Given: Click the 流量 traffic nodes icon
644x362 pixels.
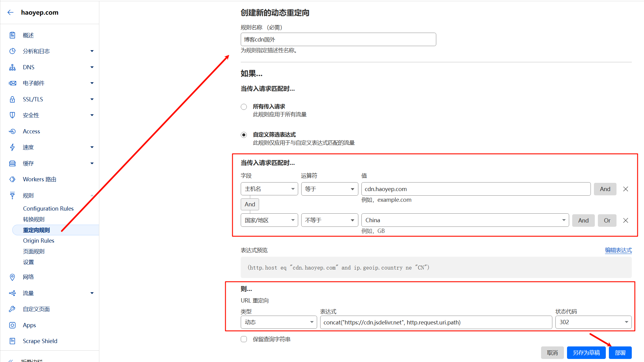Looking at the screenshot, I should coord(12,293).
